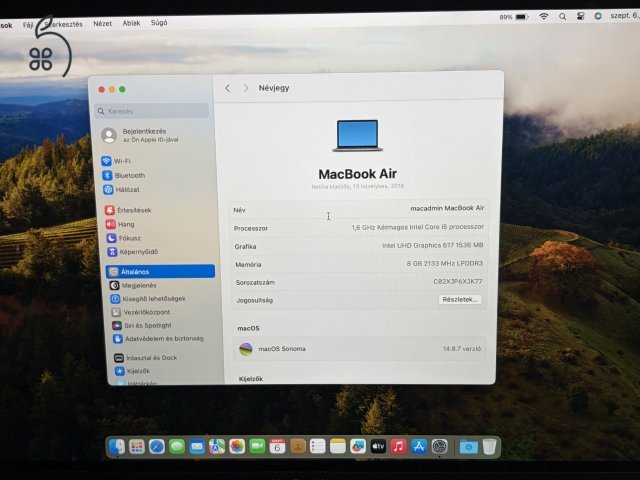Click the MacBook Air laptop image

358,136
